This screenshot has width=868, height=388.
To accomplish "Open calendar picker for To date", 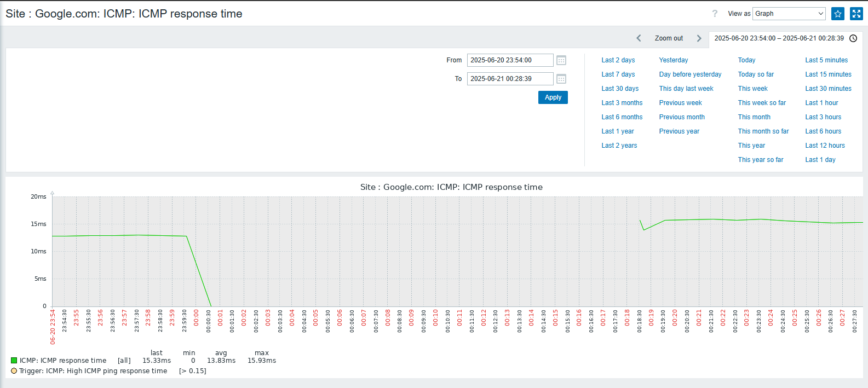I will click(561, 79).
